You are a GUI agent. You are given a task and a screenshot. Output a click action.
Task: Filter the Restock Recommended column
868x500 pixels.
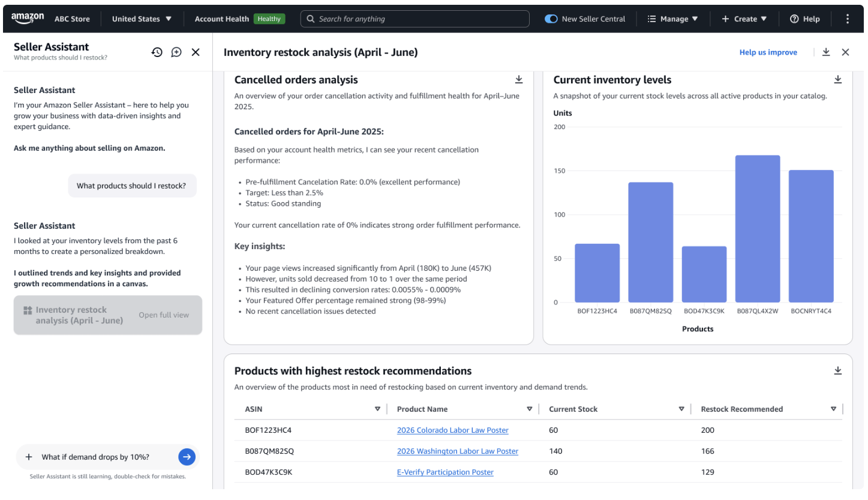pyautogui.click(x=833, y=409)
